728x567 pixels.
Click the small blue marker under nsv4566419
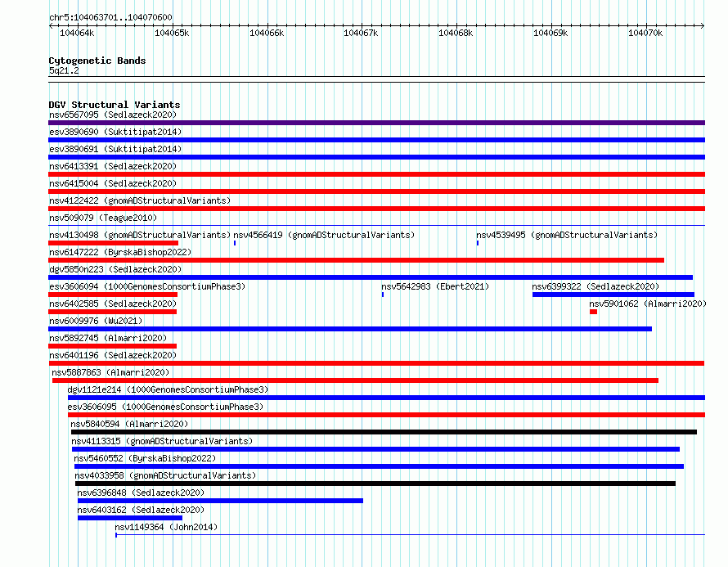coord(235,243)
